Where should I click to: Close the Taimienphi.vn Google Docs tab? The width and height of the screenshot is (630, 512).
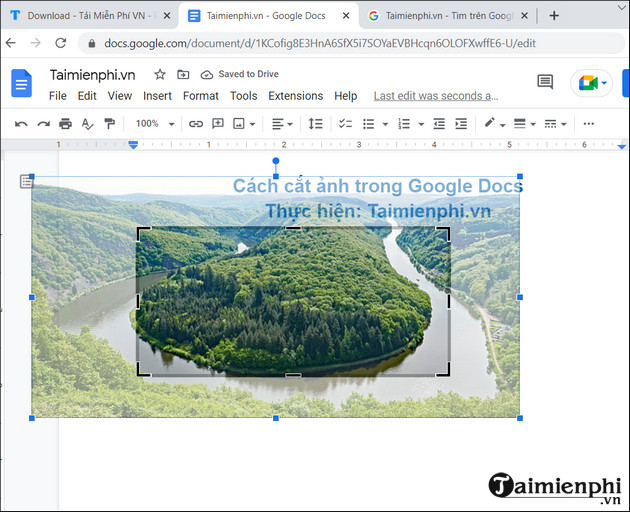346,16
